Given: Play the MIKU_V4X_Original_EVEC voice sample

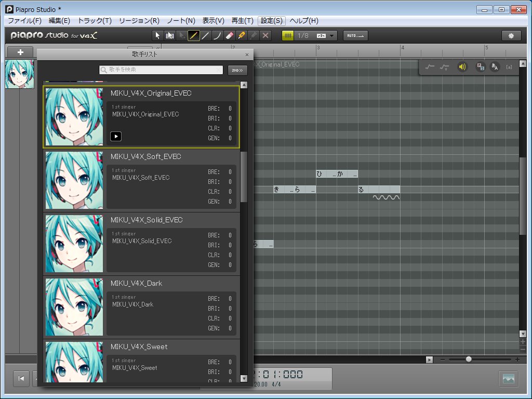Looking at the screenshot, I should (116, 136).
